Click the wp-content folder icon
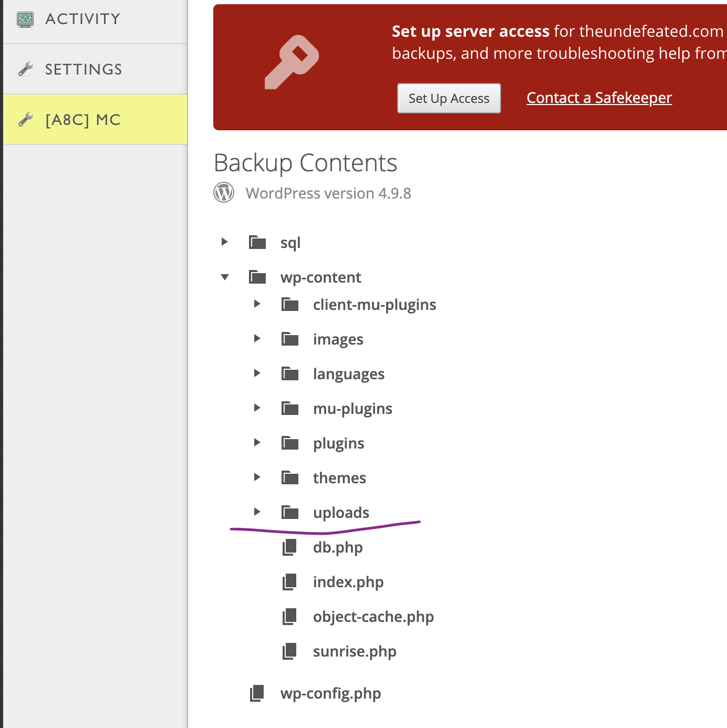Image resolution: width=727 pixels, height=728 pixels. pyautogui.click(x=257, y=277)
